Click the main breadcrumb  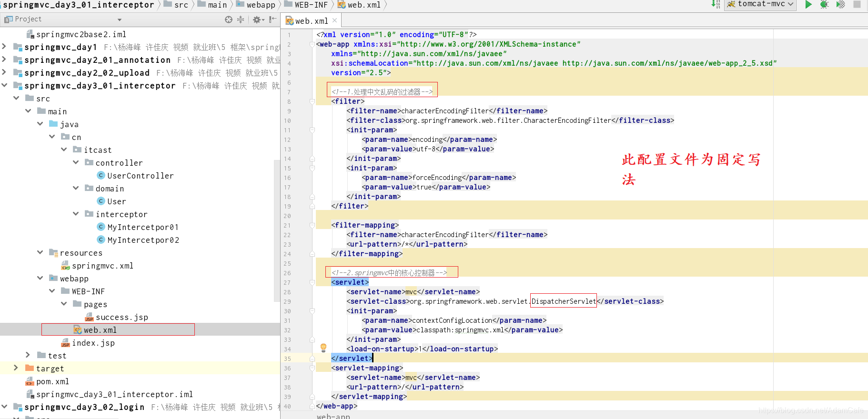point(212,5)
